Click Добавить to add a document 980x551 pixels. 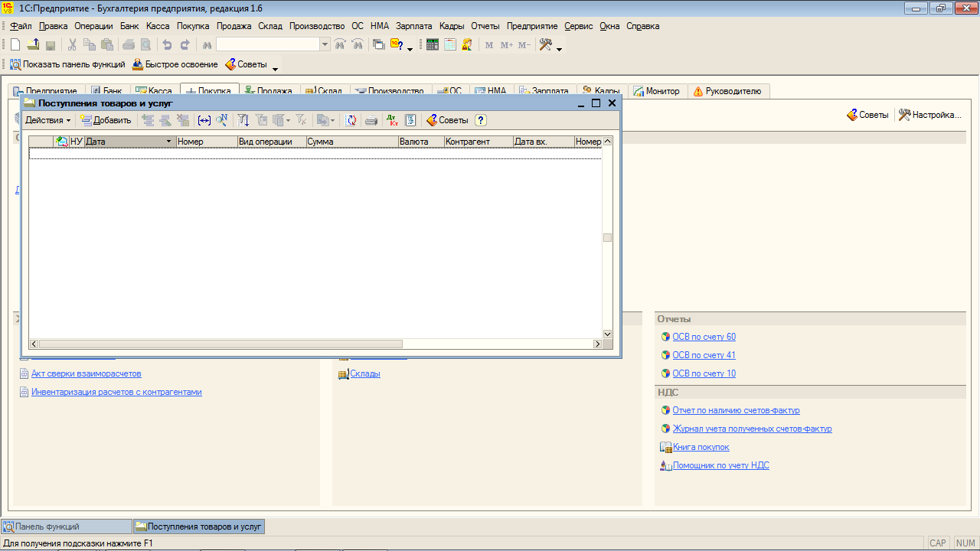click(106, 120)
